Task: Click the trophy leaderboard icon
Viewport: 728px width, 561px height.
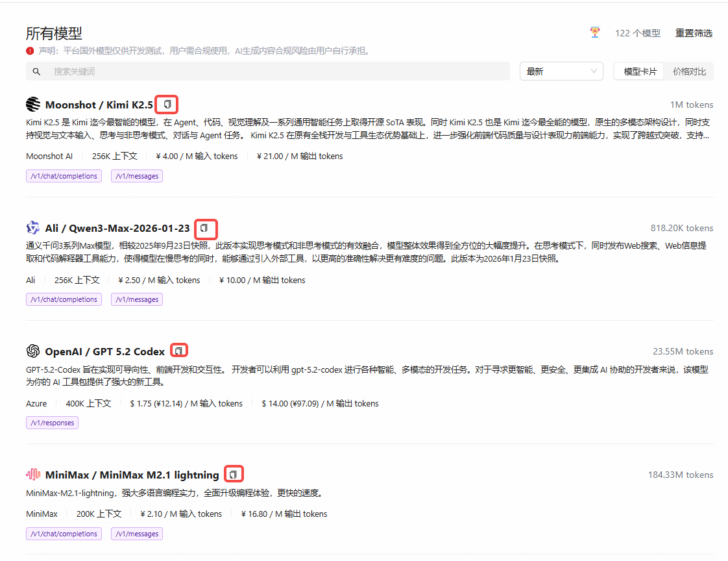Action: click(x=595, y=32)
